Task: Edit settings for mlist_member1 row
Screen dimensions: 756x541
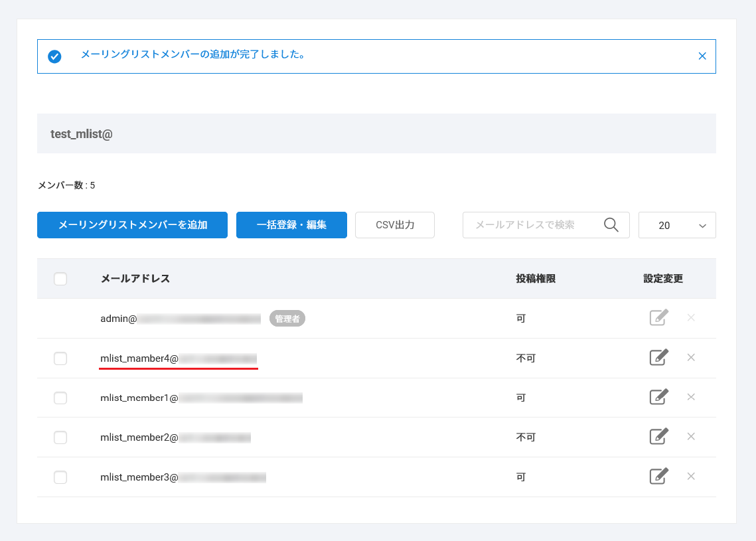Action: click(658, 397)
